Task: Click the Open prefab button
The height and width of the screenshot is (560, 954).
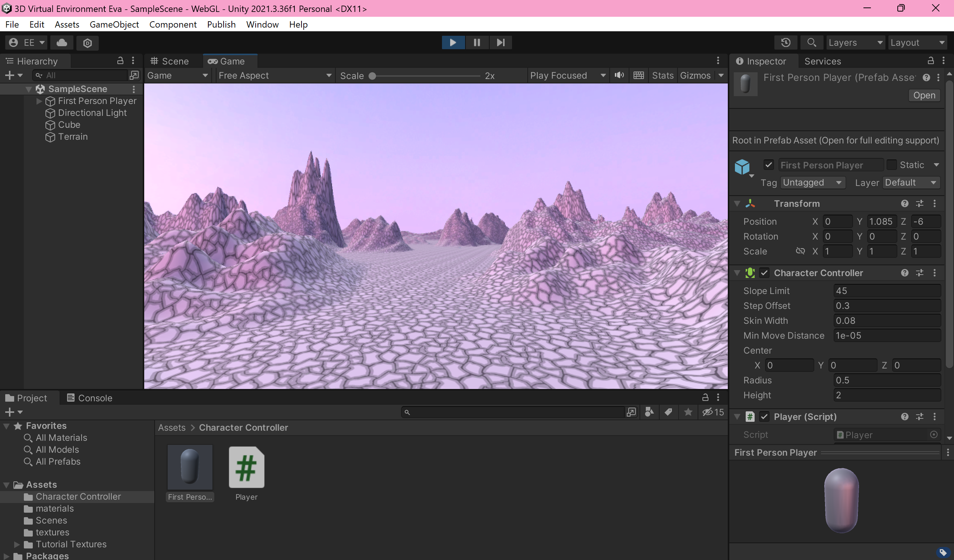Action: pyautogui.click(x=924, y=95)
